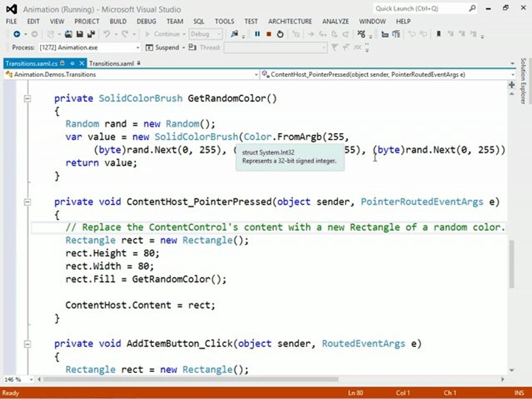Viewport: 532px width, 399px height.
Task: Click the percent-style debug toolbar icon
Action: (361, 34)
